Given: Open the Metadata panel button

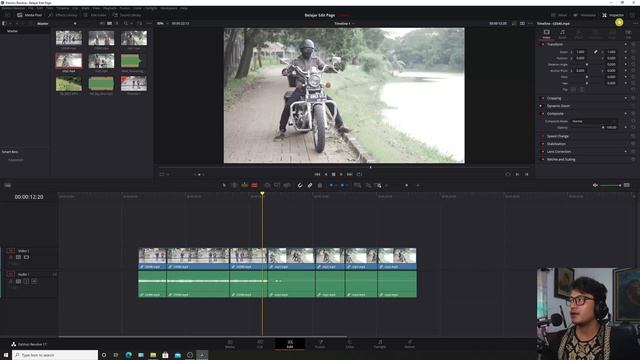Looking at the screenshot, I should (584, 15).
